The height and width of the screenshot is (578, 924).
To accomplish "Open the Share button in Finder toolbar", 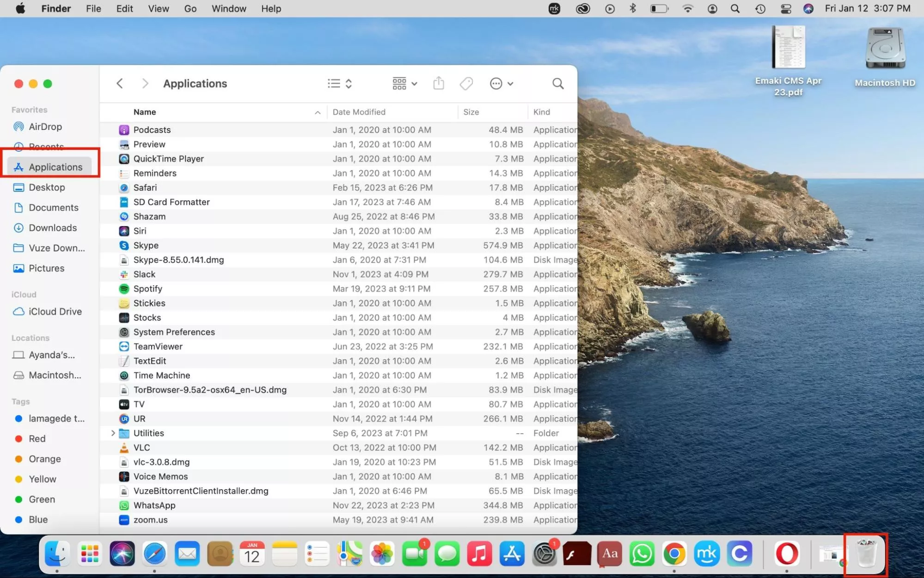I will pyautogui.click(x=439, y=83).
